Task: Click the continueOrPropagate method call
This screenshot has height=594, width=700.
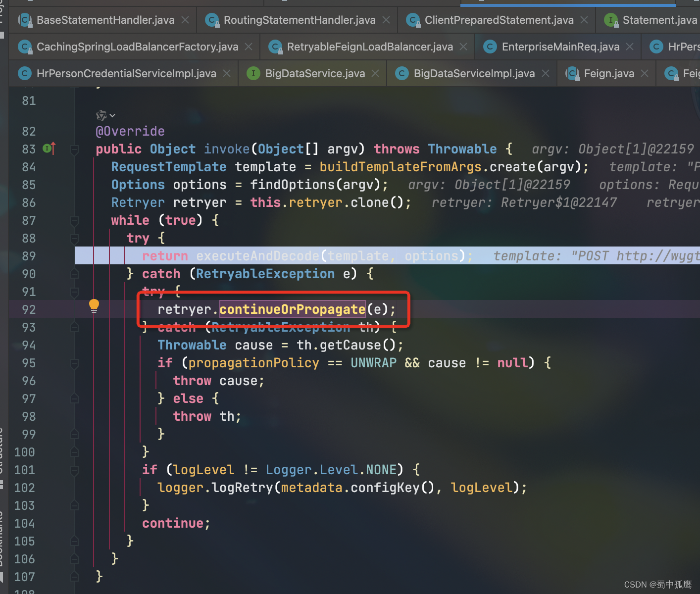Action: pyautogui.click(x=292, y=309)
